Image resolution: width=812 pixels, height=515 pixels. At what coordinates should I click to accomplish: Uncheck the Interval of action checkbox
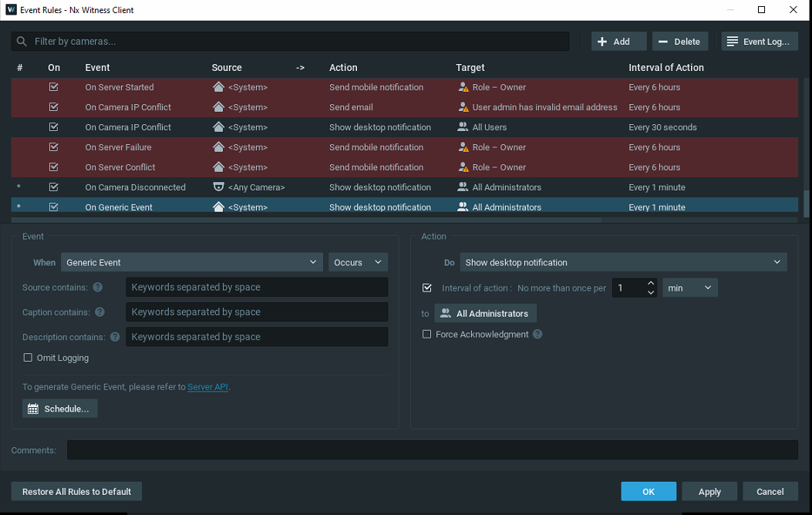[x=427, y=288]
